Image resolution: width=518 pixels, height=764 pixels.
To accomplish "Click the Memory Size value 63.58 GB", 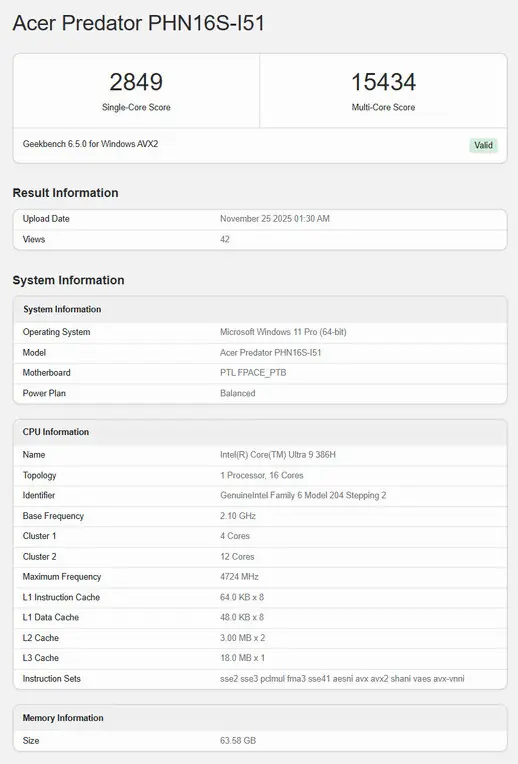I will [x=238, y=741].
